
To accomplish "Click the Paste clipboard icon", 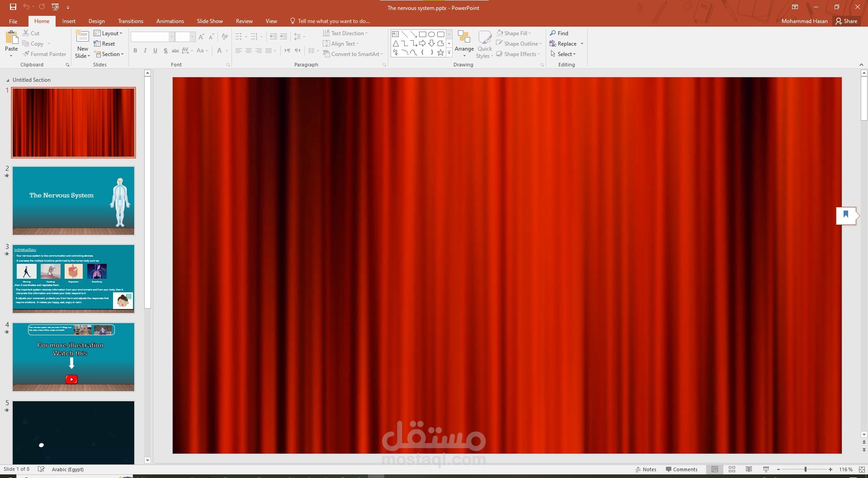I will pos(11,37).
